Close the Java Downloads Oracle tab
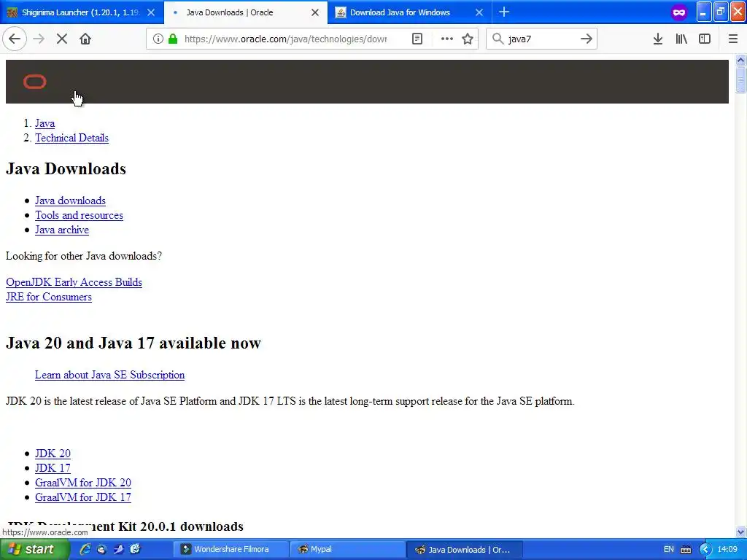Viewport: 747px width, 560px height. pyautogui.click(x=315, y=12)
